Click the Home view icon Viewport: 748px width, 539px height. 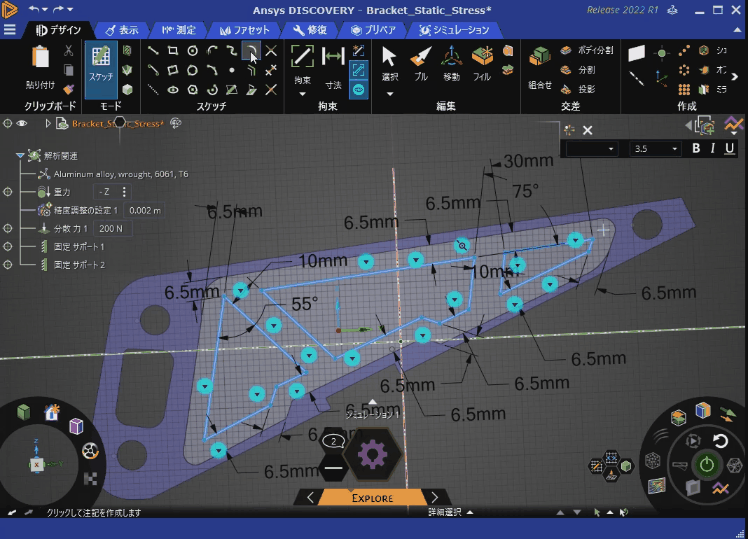coord(52,412)
